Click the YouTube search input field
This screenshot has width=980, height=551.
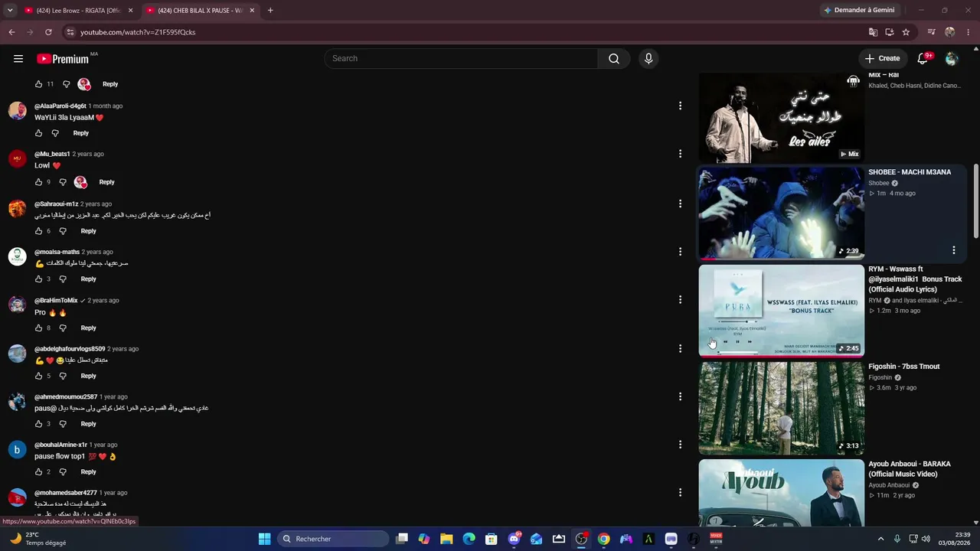461,59
